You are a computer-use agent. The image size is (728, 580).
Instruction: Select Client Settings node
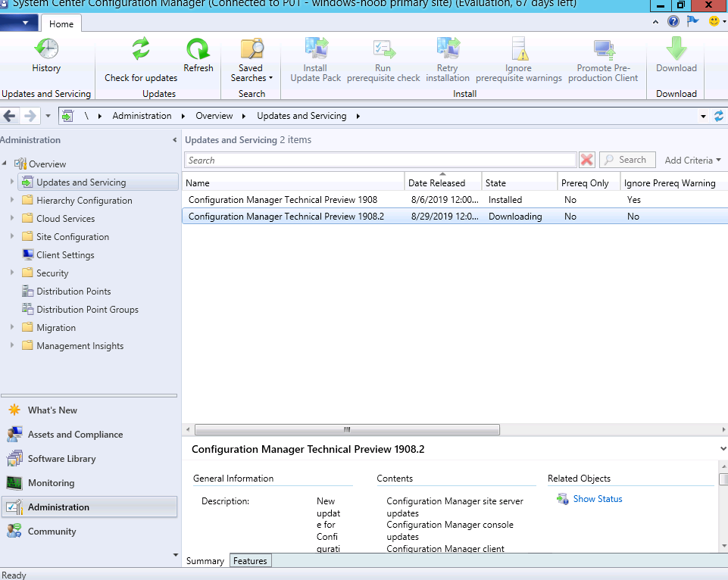coord(65,254)
